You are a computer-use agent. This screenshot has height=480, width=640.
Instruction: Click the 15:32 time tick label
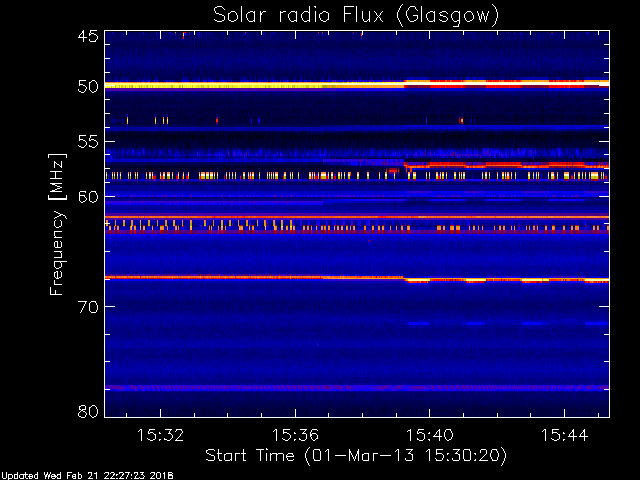click(160, 435)
